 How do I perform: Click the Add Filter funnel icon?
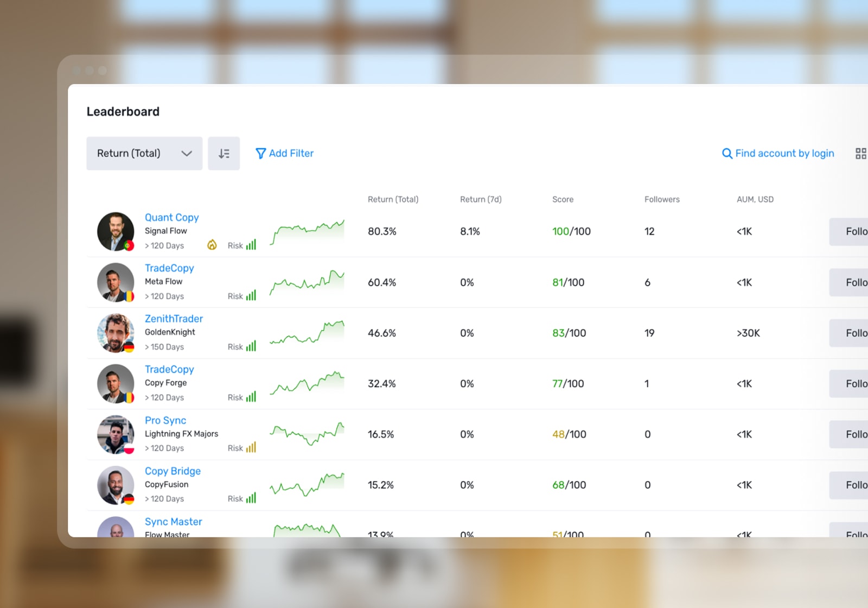260,154
